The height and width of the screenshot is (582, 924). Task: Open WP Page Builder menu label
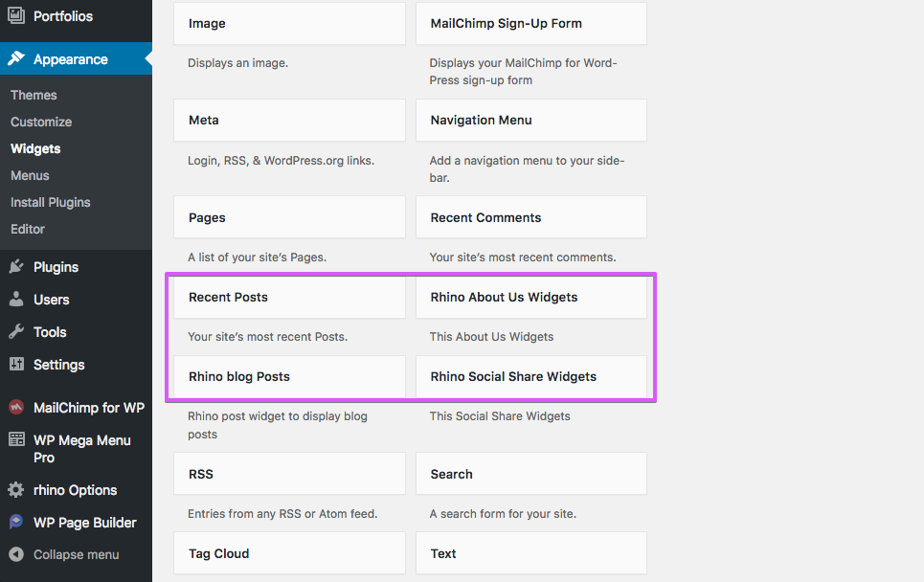(85, 523)
